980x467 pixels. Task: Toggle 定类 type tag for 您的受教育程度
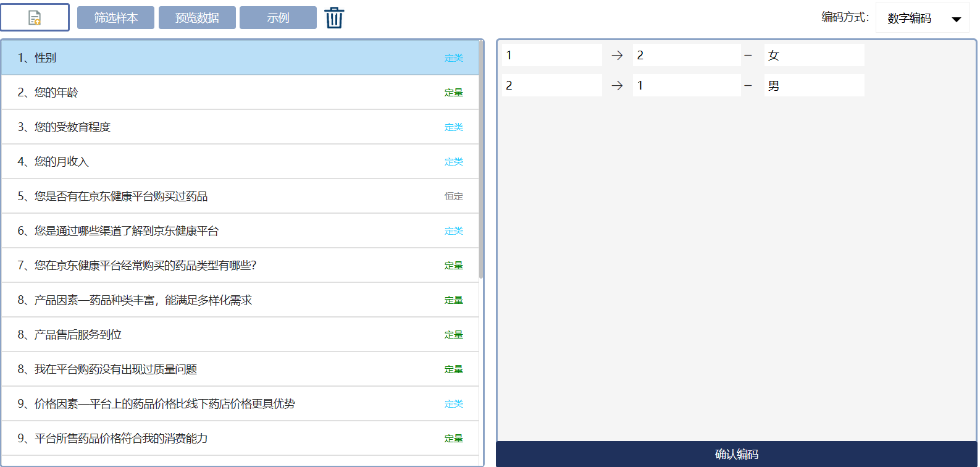coord(453,127)
